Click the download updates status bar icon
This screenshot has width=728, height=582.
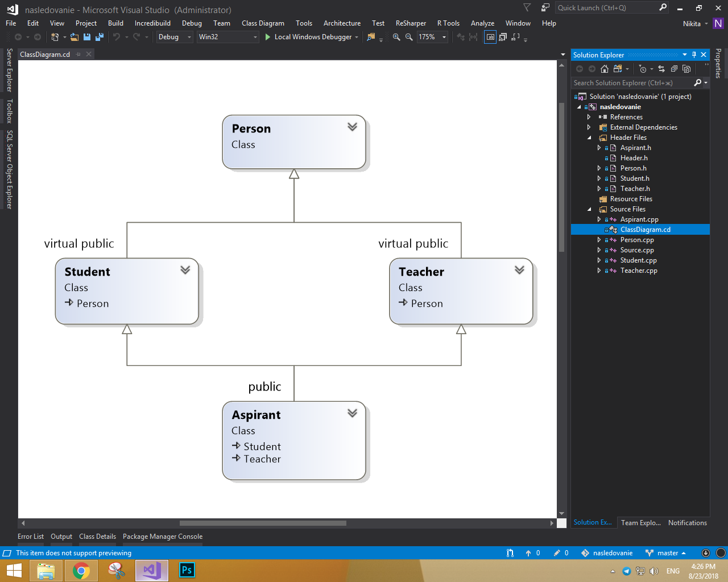(x=706, y=553)
